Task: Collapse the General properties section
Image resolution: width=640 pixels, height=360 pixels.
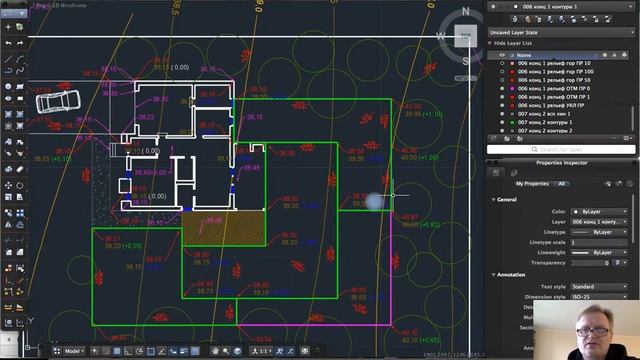Action: tap(493, 200)
